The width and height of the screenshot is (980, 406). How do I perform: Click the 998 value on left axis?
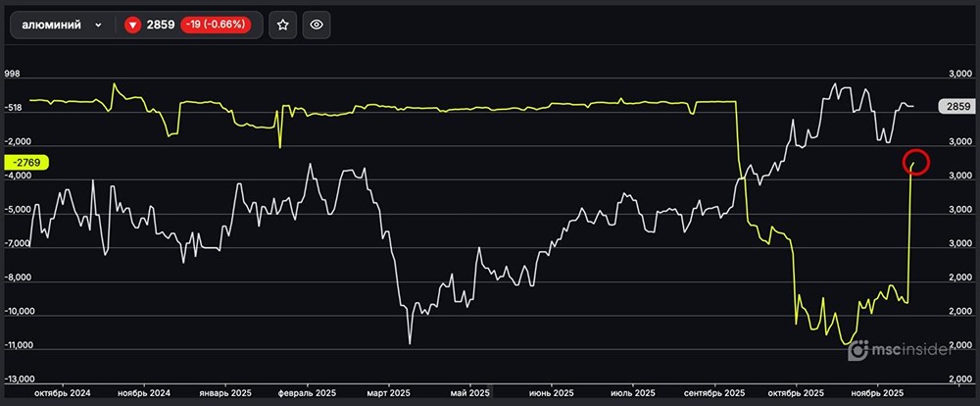(14, 75)
